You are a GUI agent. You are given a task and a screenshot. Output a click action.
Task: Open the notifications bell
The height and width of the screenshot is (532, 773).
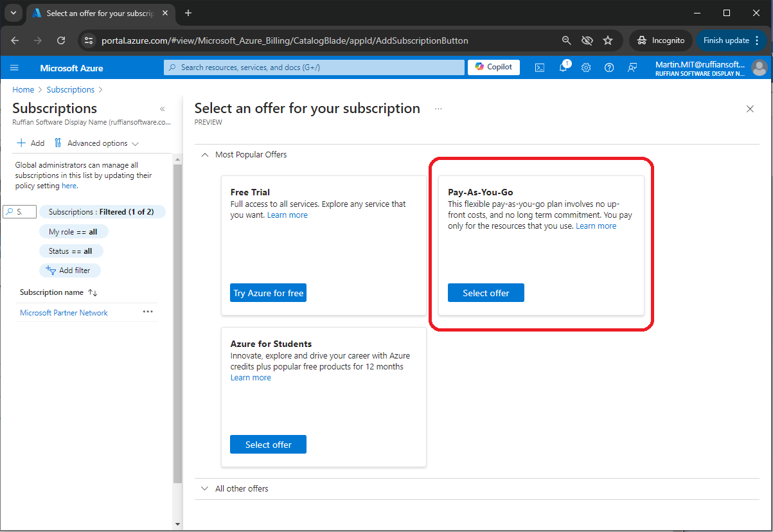click(563, 67)
